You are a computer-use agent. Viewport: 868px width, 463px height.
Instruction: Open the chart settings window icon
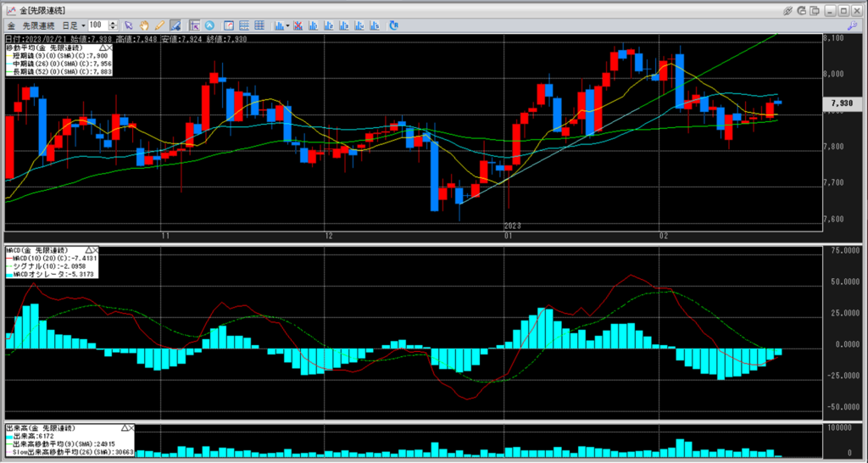click(x=229, y=25)
